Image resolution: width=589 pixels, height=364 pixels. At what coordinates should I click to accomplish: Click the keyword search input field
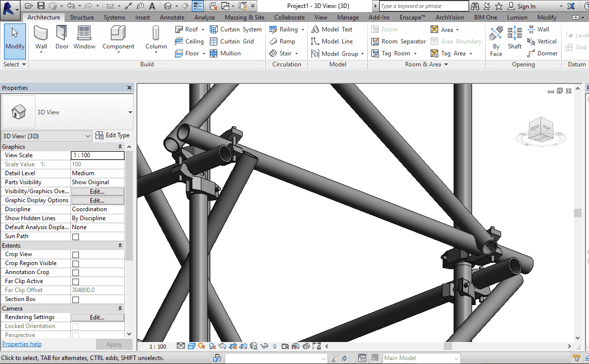pos(424,6)
